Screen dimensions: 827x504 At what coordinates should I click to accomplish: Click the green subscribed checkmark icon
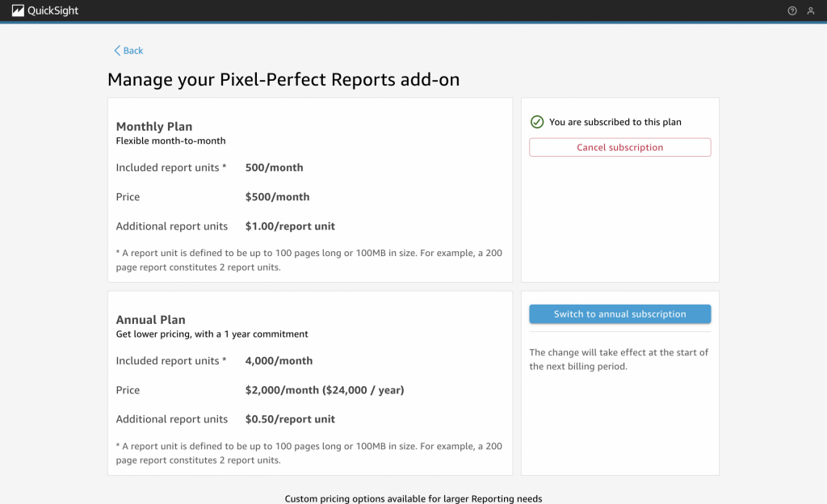(x=537, y=122)
